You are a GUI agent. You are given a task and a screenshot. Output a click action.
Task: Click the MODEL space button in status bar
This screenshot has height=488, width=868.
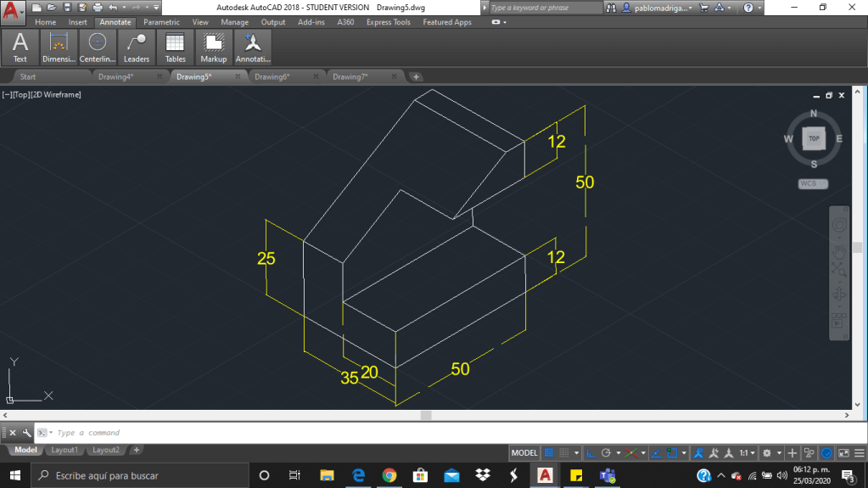pyautogui.click(x=524, y=453)
